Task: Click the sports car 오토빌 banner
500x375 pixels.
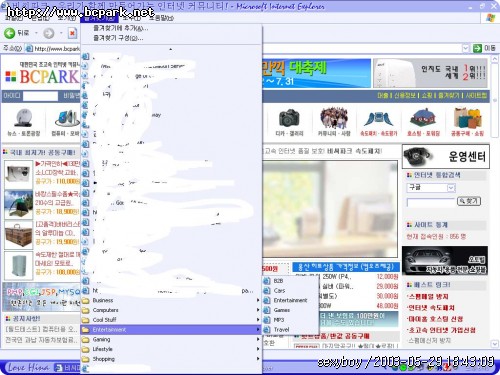Action: (x=445, y=261)
